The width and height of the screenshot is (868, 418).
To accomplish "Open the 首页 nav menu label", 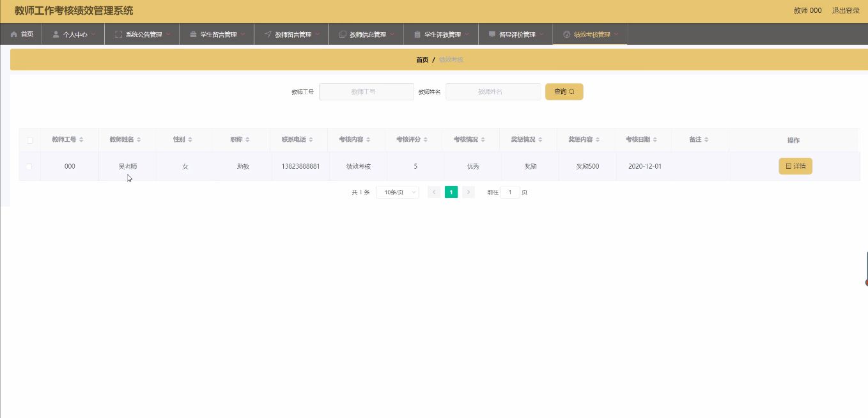I will [x=27, y=35].
